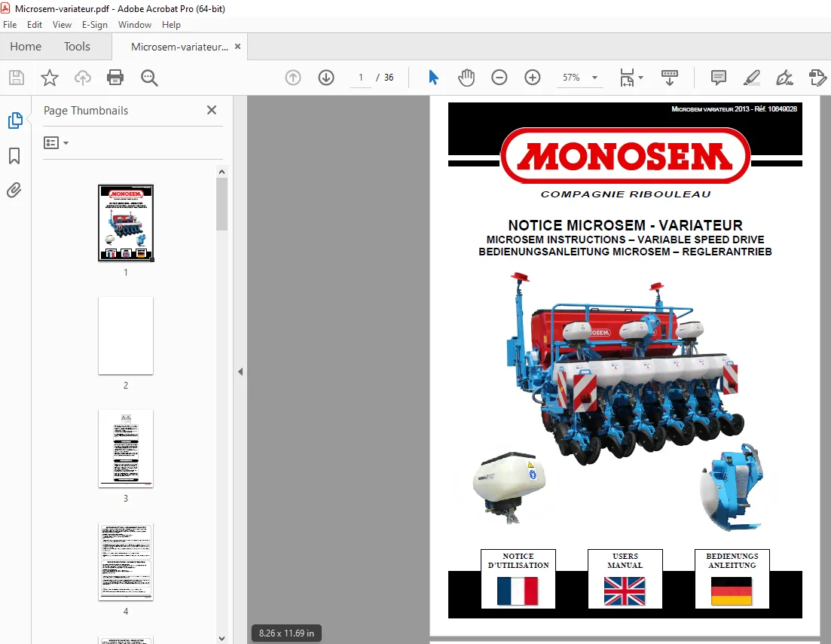Select the arrow Selection tool
The image size is (831, 644).
(433, 78)
